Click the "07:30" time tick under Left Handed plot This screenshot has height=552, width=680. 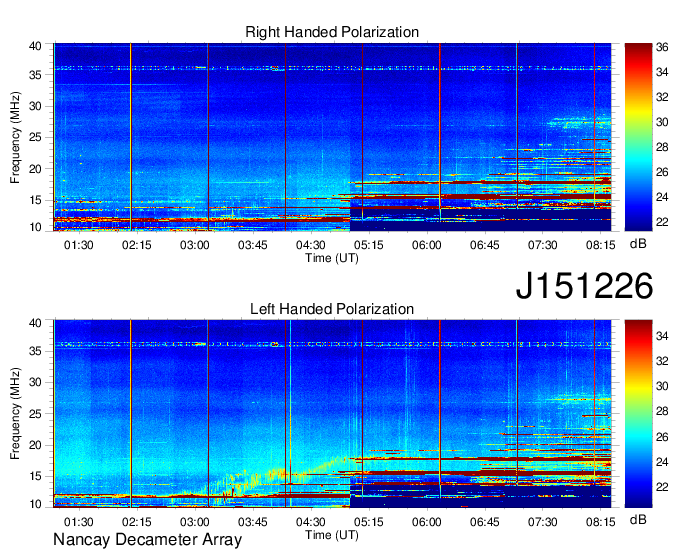(x=543, y=522)
